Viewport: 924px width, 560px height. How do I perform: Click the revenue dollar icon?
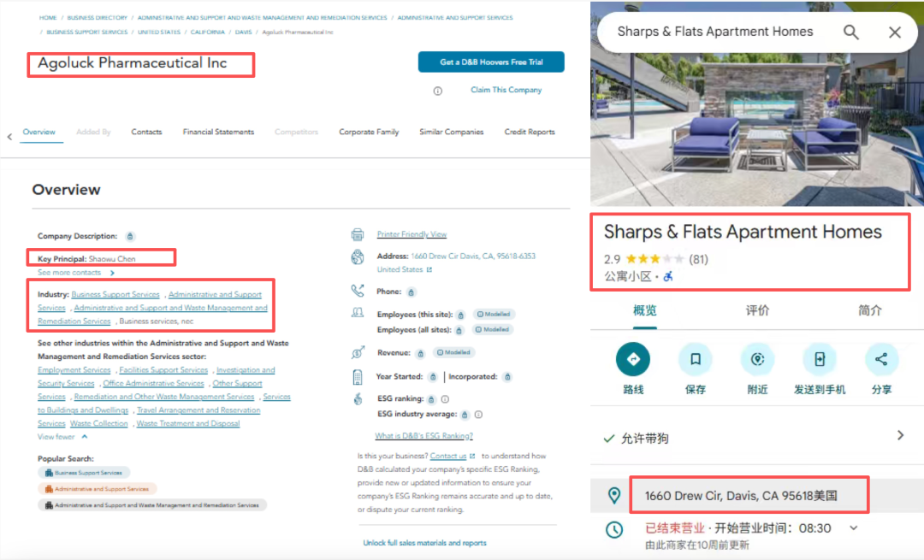click(358, 352)
